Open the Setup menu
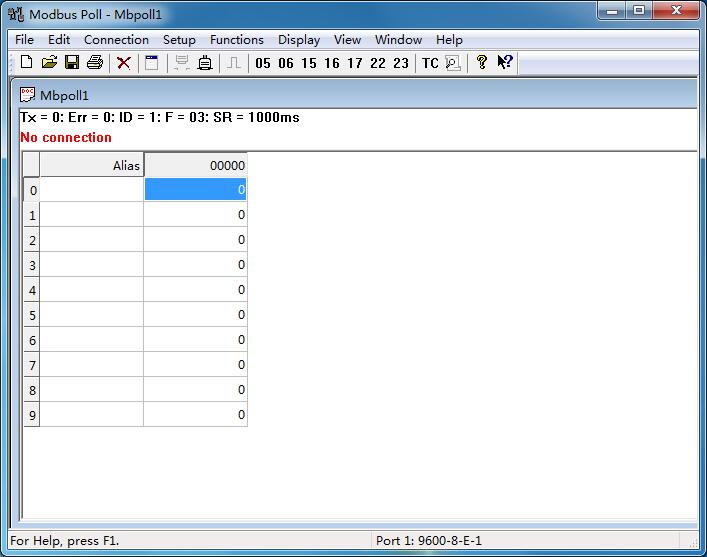 (179, 40)
